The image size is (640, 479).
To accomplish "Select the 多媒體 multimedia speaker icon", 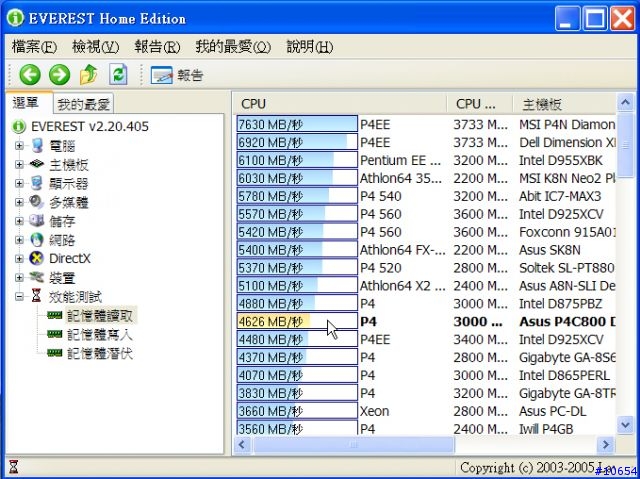I will tap(37, 202).
